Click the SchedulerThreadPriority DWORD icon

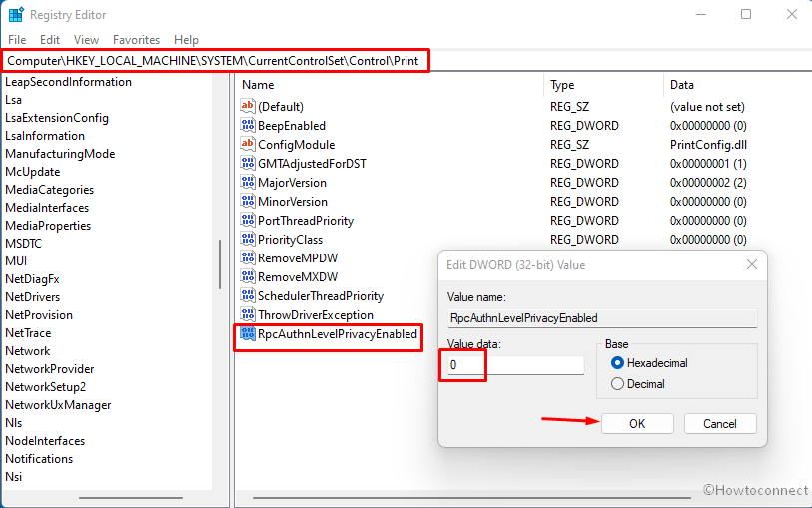point(248,295)
